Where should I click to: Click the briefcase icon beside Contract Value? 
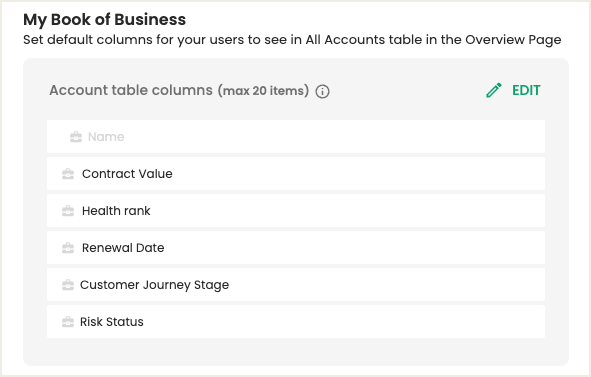point(68,174)
